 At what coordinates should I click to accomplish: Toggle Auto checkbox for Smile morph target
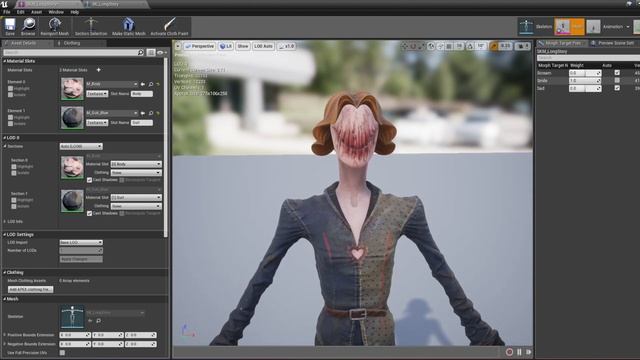(x=617, y=80)
